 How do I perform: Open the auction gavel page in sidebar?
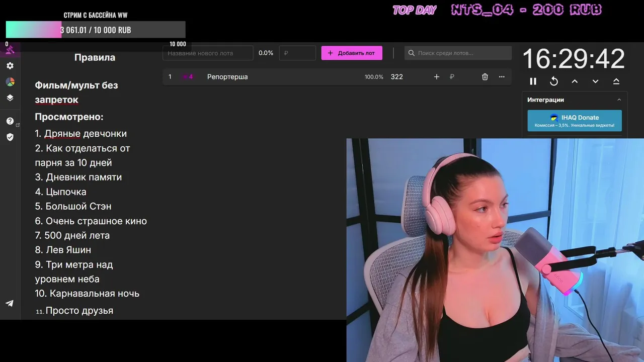coord(10,49)
